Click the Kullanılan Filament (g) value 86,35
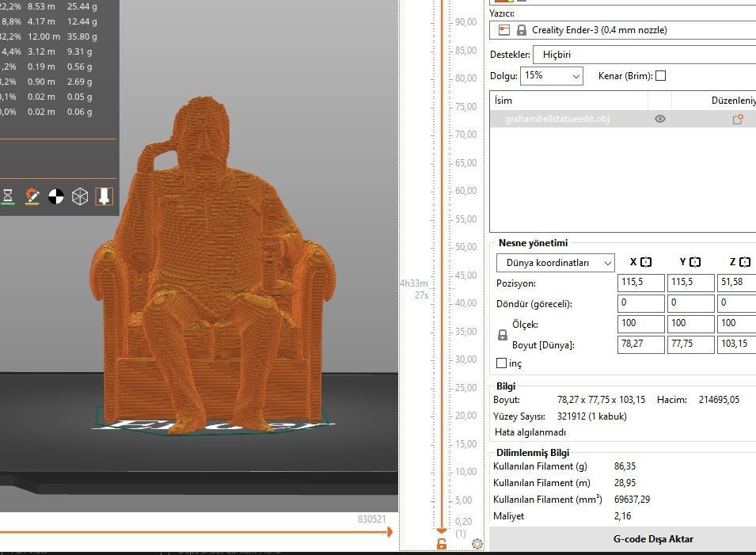 625,466
